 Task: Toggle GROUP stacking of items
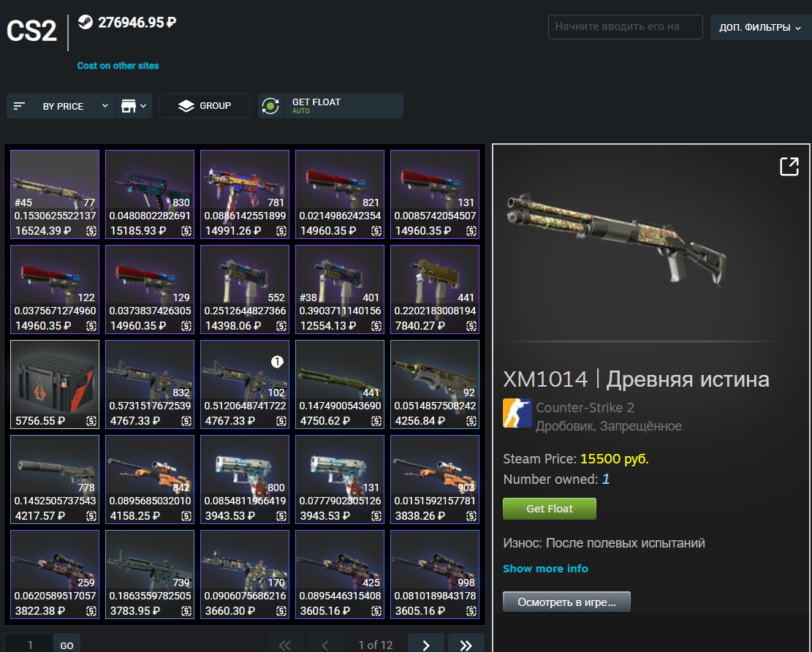(205, 106)
